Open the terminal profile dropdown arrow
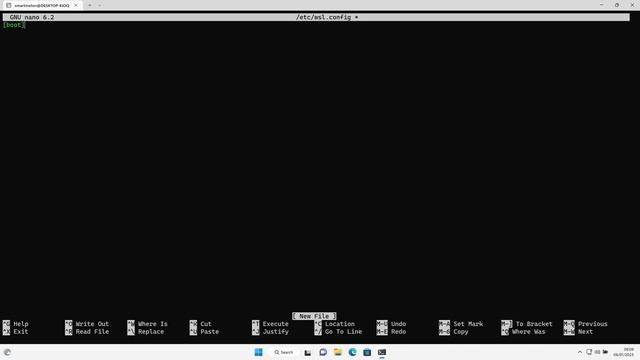 (100, 5)
